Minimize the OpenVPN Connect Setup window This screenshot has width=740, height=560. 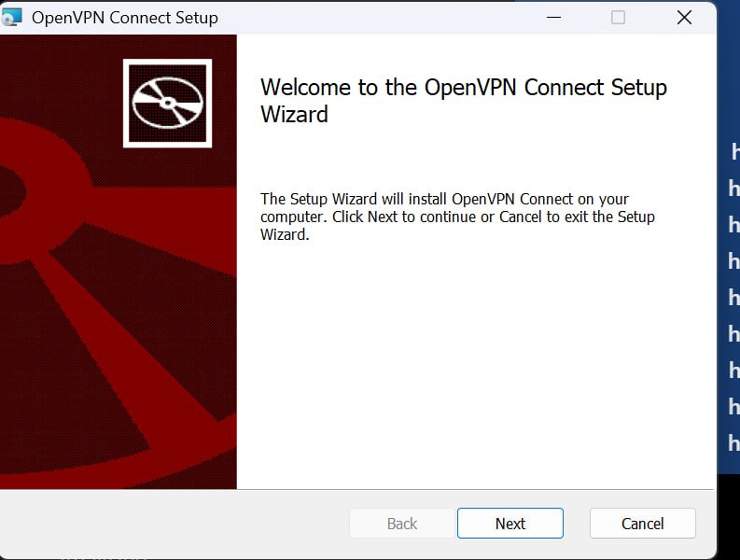553,18
